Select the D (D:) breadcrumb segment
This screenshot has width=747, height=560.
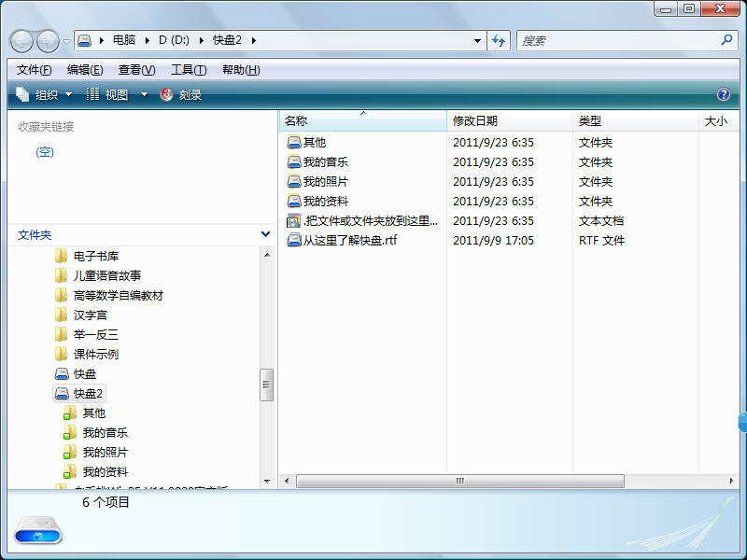pos(174,40)
